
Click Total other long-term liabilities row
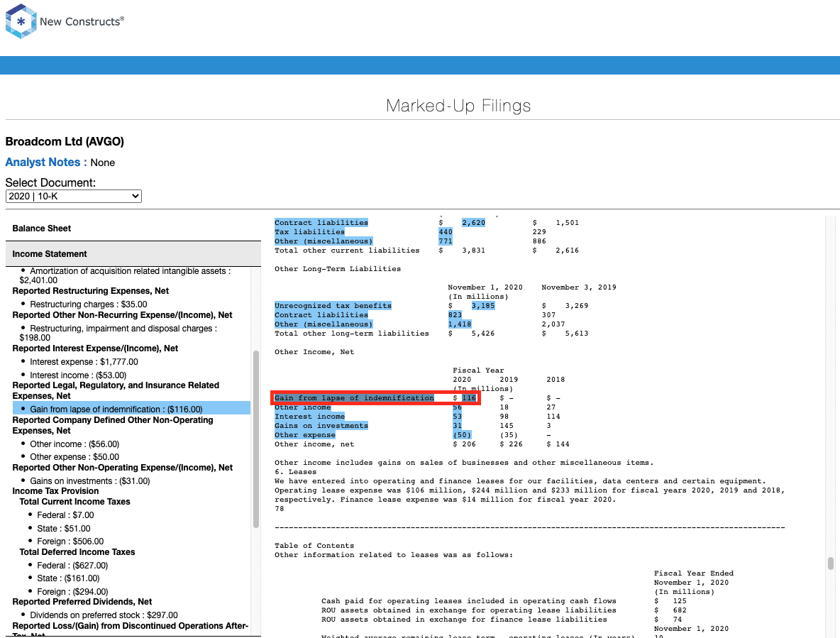431,334
